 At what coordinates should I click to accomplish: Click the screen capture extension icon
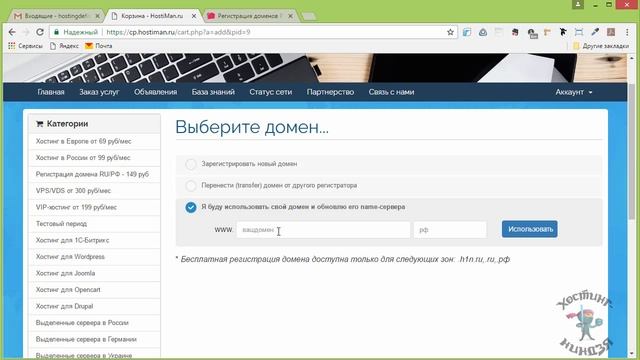579,32
